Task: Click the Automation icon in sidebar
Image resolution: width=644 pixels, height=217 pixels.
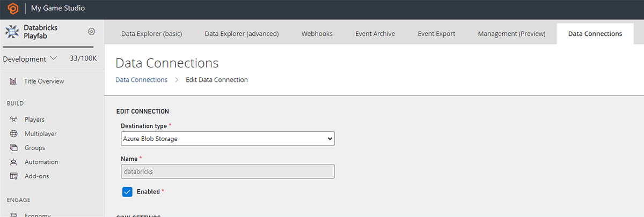Action: (13, 162)
